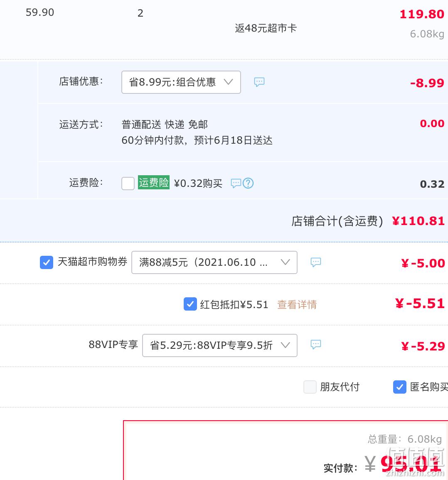Uncheck the 天猫超市购物券 checkbox
Viewport: 448px width, 480px height.
(47, 262)
